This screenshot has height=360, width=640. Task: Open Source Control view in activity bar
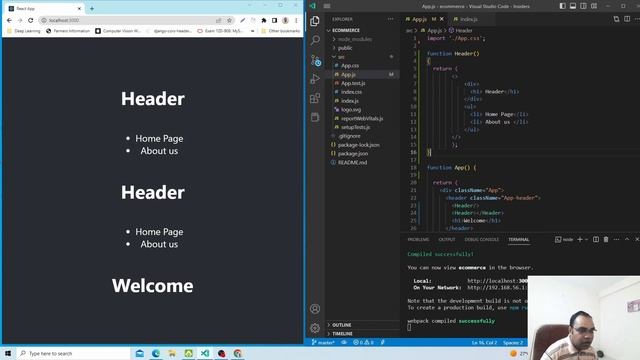coord(316,60)
